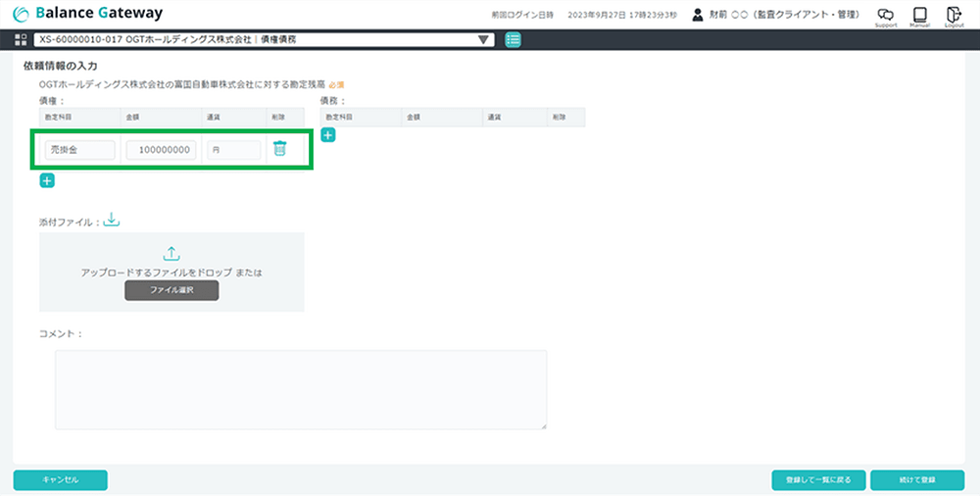Open the grid apps menu icon
Screen dimensions: 980x496
coord(21,40)
